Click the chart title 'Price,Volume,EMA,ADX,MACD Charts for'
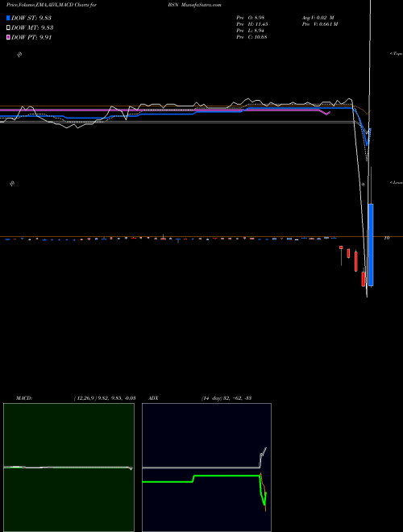The height and width of the screenshot is (532, 403). click(52, 6)
